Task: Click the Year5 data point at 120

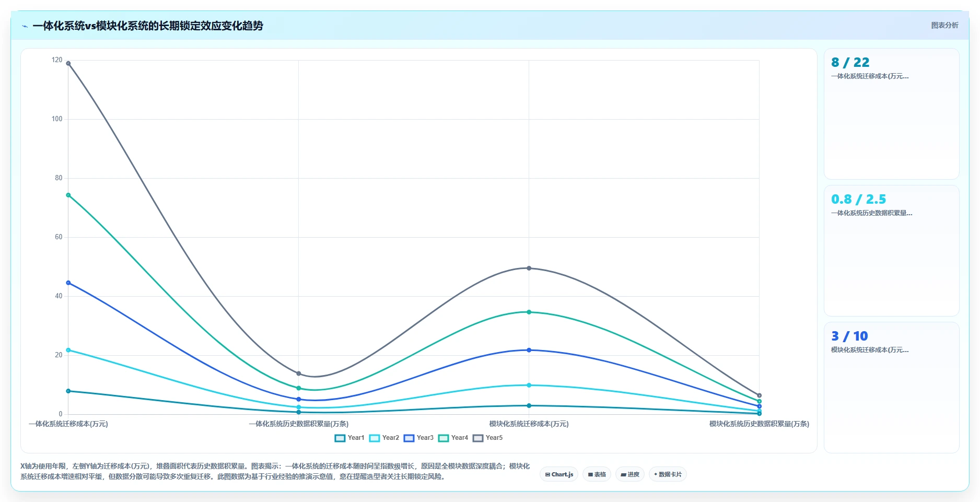Action: (68, 63)
